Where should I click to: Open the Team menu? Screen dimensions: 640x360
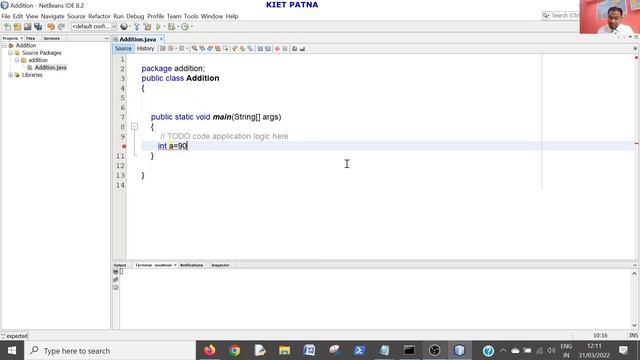point(174,16)
